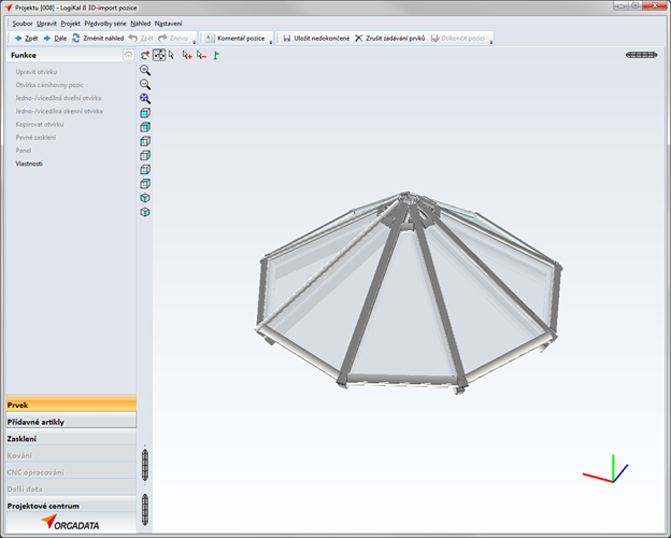Open the Náhled menu
The width and height of the screenshot is (671, 538).
pos(140,24)
